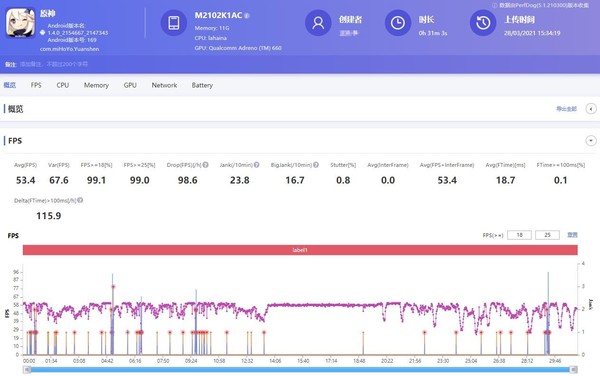
Task: Click the FPS threshold field showing 18
Action: [519, 235]
